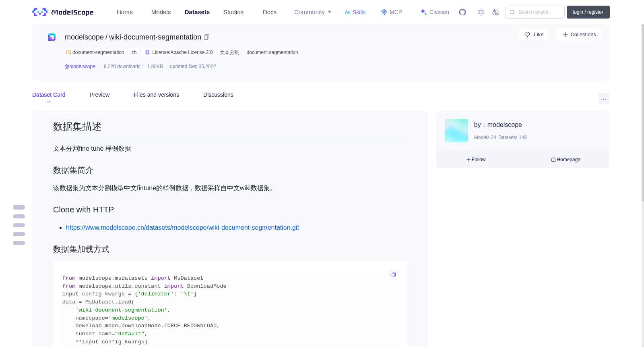This screenshot has width=644, height=347.
Task: Open the Discussions tab
Action: pos(218,95)
